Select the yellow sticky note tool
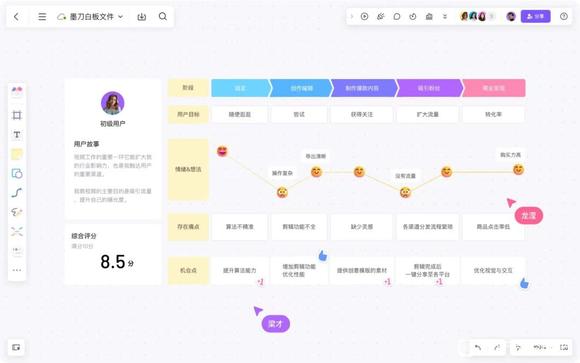The height and width of the screenshot is (363, 580). [17, 154]
